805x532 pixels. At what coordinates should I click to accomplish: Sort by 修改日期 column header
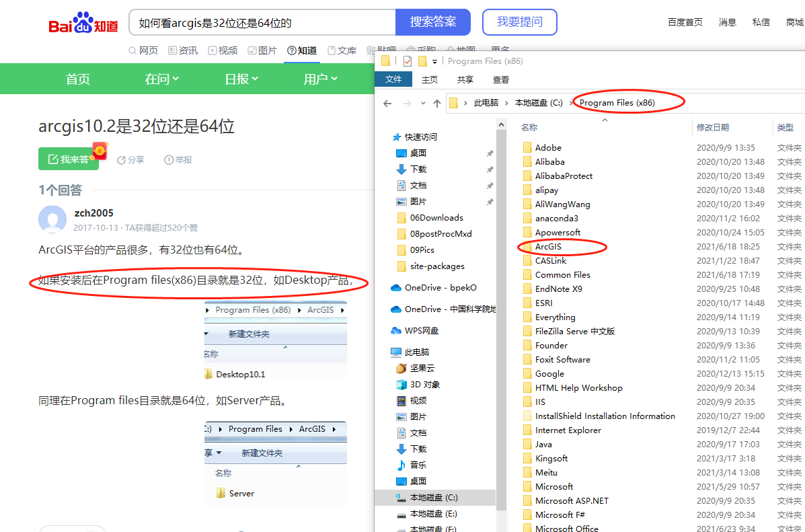click(x=713, y=127)
